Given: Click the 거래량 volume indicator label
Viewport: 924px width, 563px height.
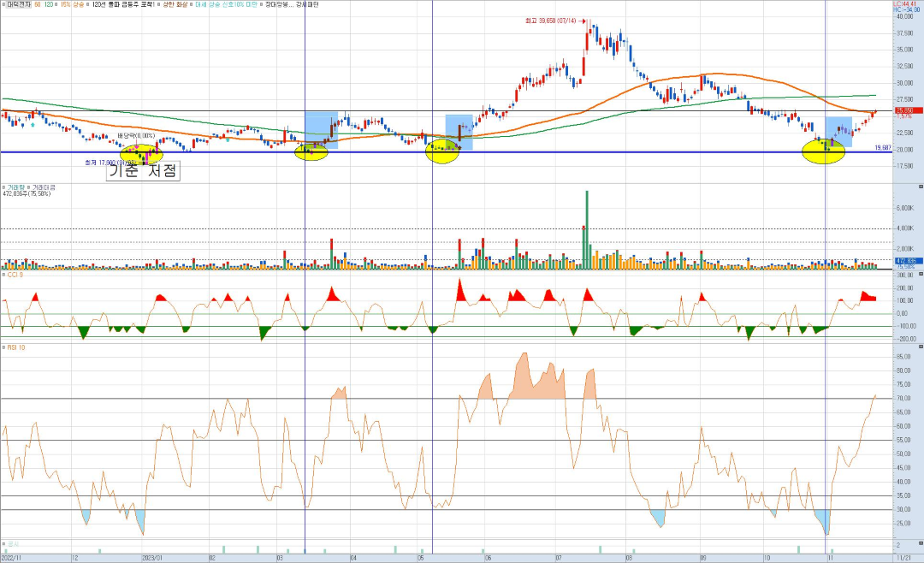Looking at the screenshot, I should click(x=15, y=187).
